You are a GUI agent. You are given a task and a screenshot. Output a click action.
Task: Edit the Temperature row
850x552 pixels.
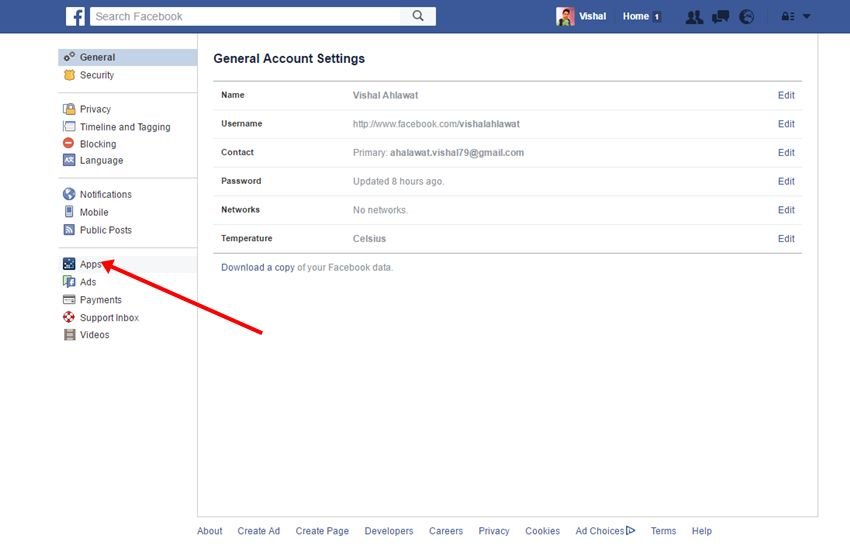click(x=786, y=239)
